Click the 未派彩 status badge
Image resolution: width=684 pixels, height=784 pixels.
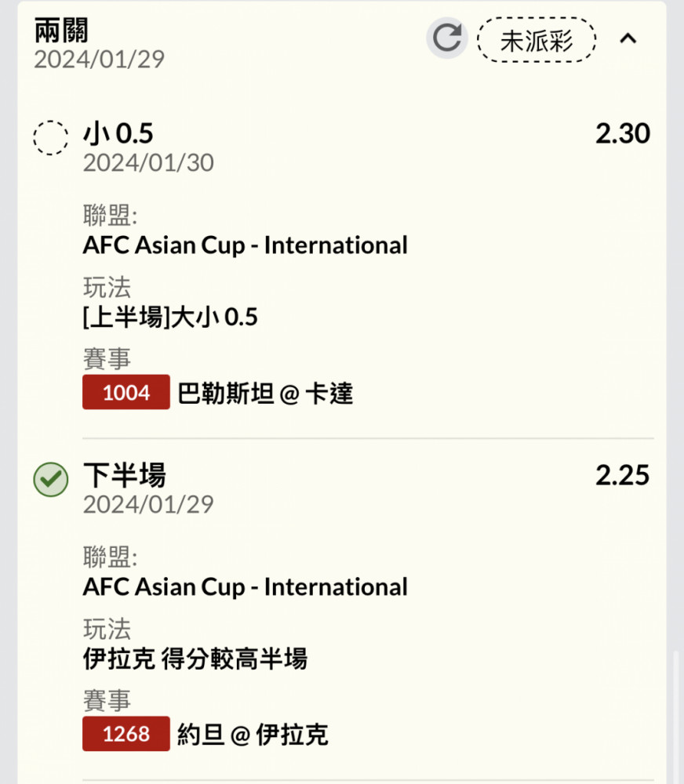[x=537, y=40]
